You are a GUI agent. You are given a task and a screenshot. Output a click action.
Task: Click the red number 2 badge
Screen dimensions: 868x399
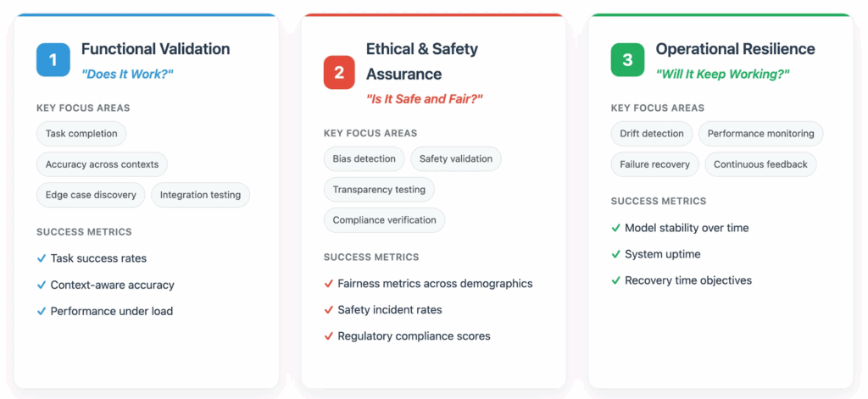[x=339, y=72]
